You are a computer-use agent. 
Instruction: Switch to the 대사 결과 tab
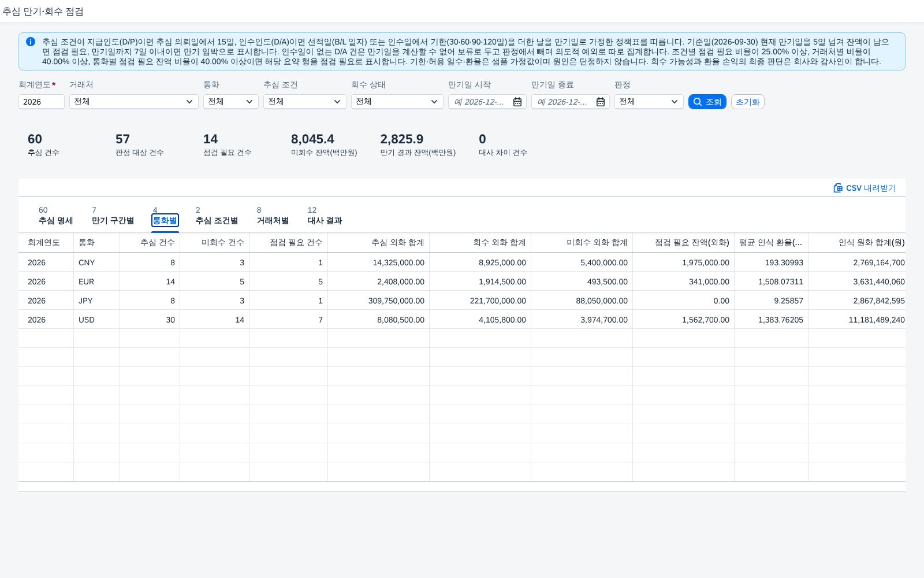click(x=325, y=220)
